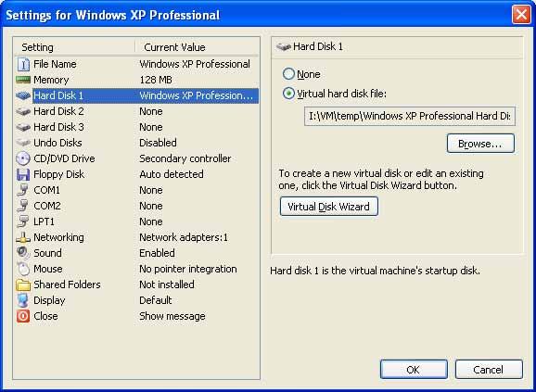
Task: Open the Virtual Disk Wizard
Action: click(329, 207)
